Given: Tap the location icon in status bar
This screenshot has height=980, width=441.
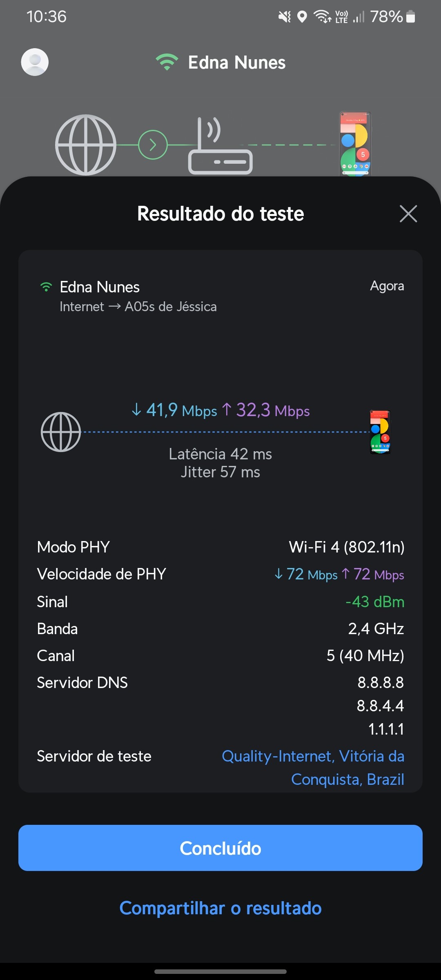Looking at the screenshot, I should [x=302, y=17].
